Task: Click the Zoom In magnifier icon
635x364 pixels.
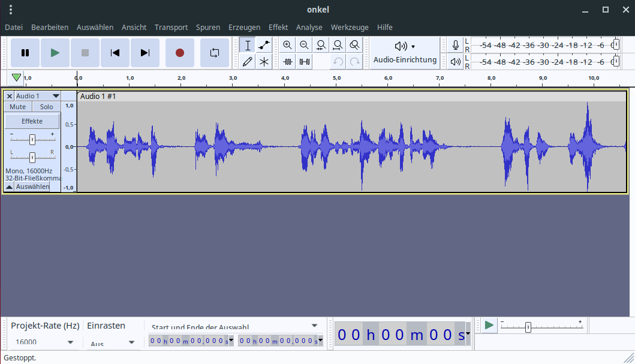Action: 287,44
